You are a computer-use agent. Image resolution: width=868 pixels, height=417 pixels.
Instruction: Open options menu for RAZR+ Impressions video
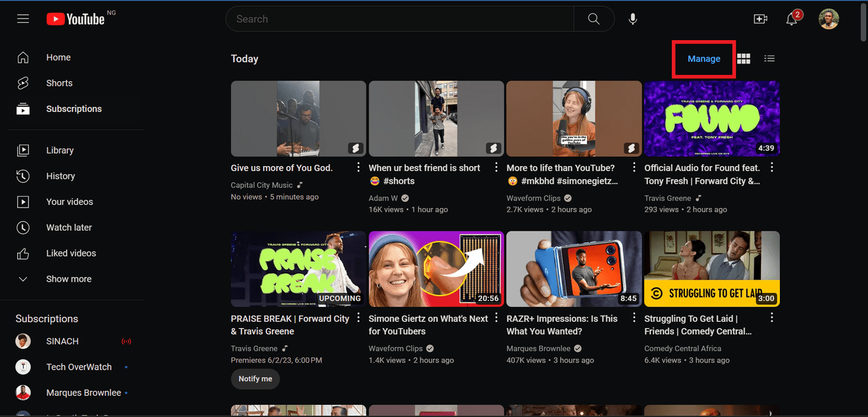tap(634, 318)
